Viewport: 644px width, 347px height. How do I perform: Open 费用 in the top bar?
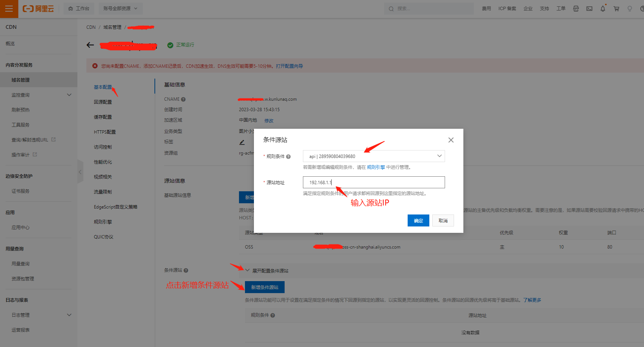click(x=486, y=9)
